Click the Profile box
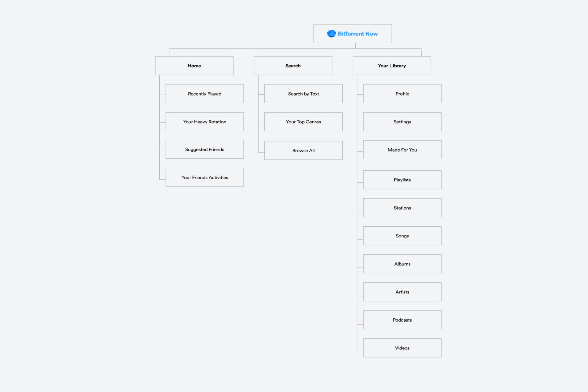The width and height of the screenshot is (588, 392). (402, 94)
